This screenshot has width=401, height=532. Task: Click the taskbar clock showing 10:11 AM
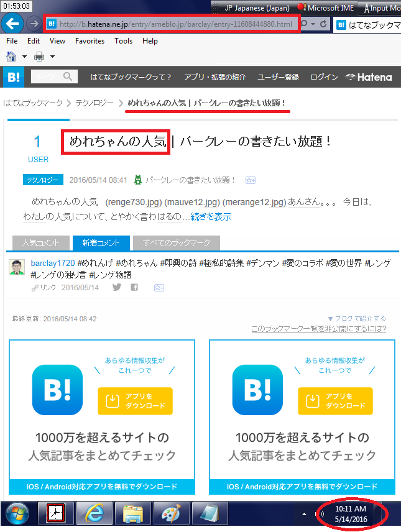[x=351, y=514]
